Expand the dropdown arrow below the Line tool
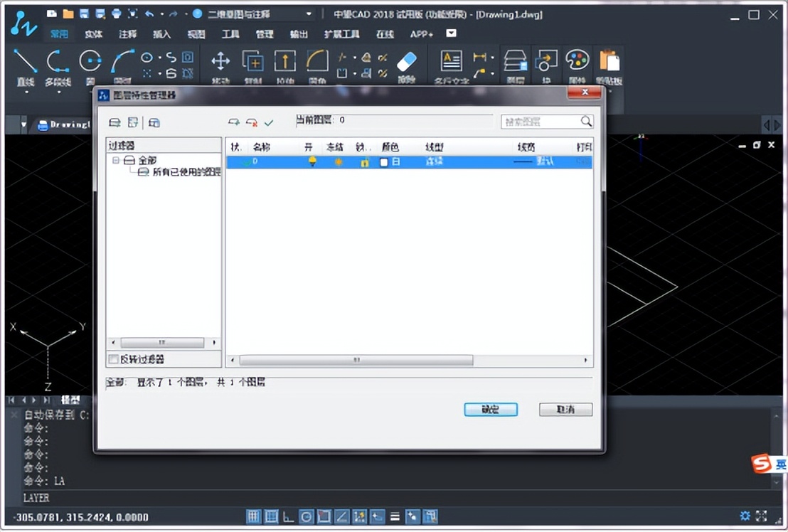Viewport: 788px width, 532px height. pos(26,92)
